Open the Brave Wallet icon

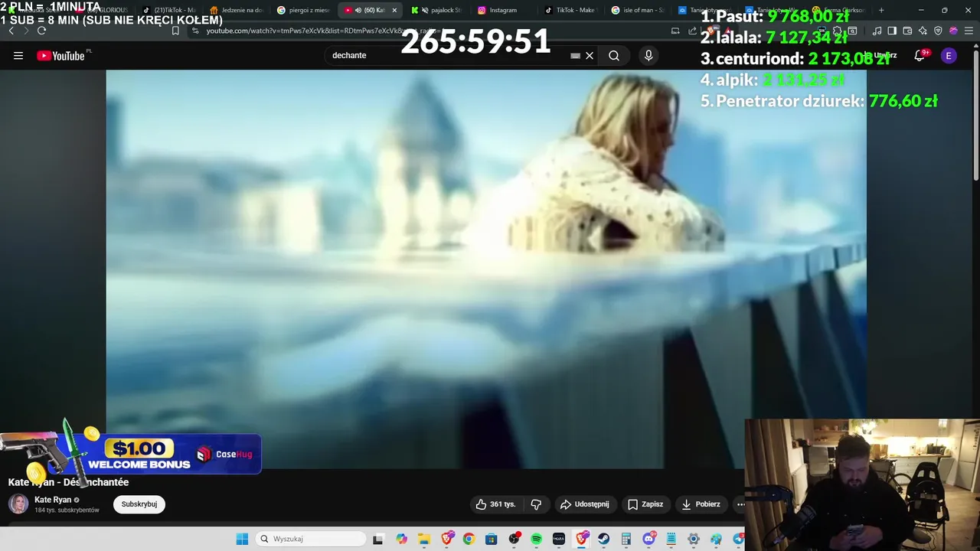tap(907, 31)
